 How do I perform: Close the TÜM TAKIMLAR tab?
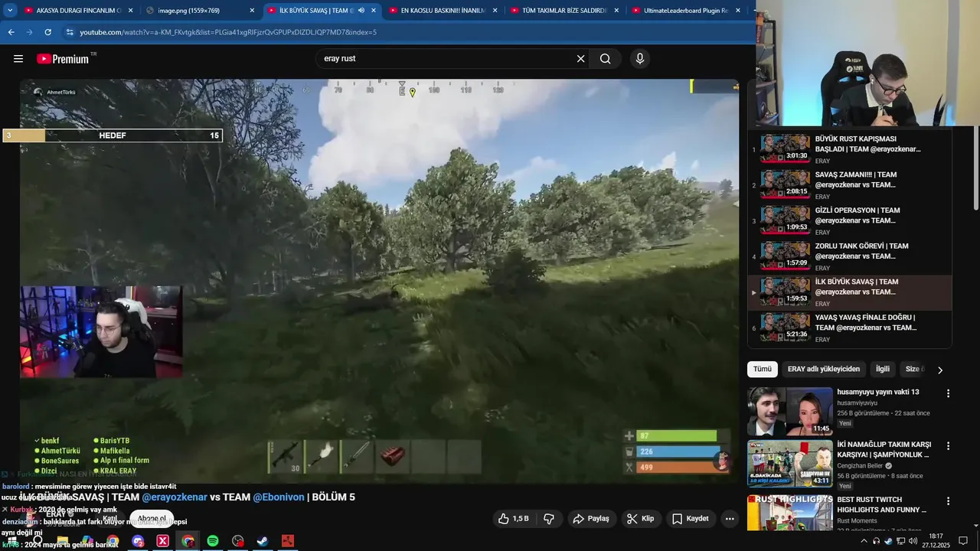tap(616, 11)
